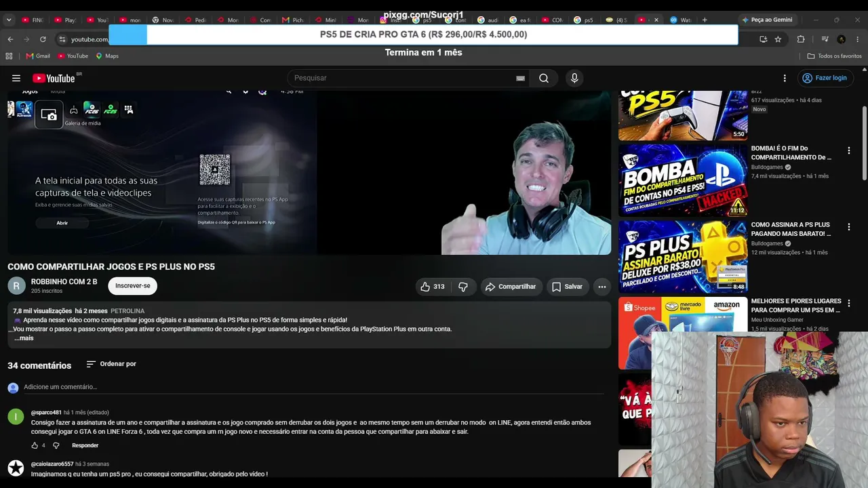Click the Adicione um comentário field

313,387
